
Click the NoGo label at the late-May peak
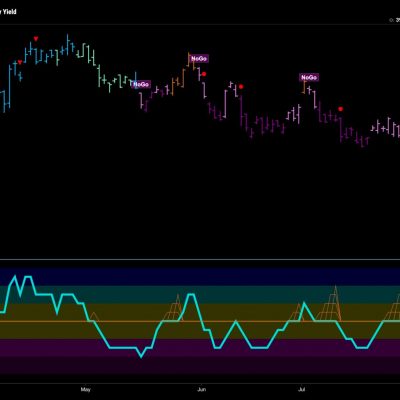click(199, 59)
